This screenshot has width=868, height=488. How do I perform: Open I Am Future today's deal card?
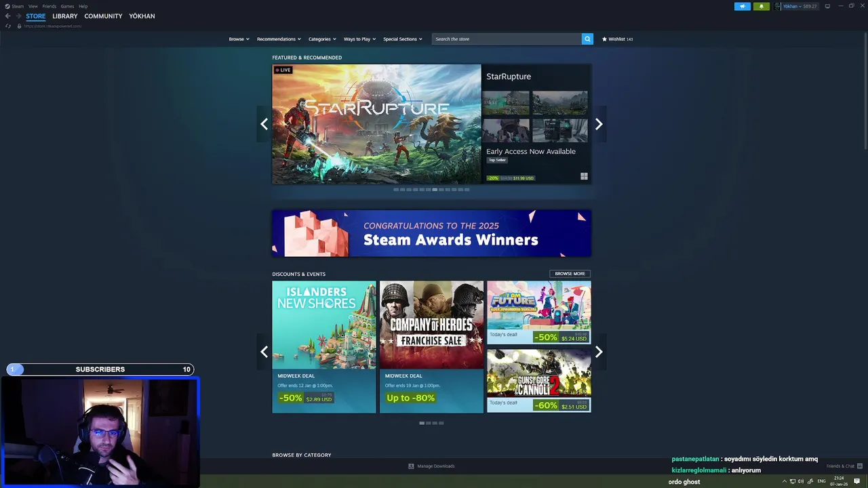point(538,312)
